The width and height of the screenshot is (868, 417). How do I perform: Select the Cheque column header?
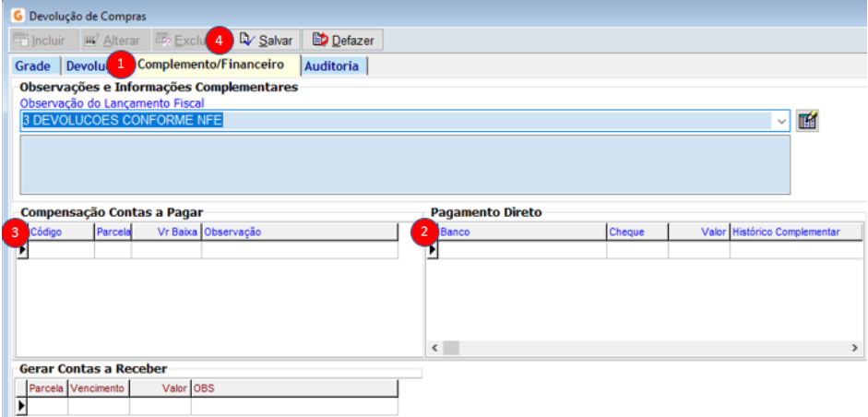pos(637,232)
